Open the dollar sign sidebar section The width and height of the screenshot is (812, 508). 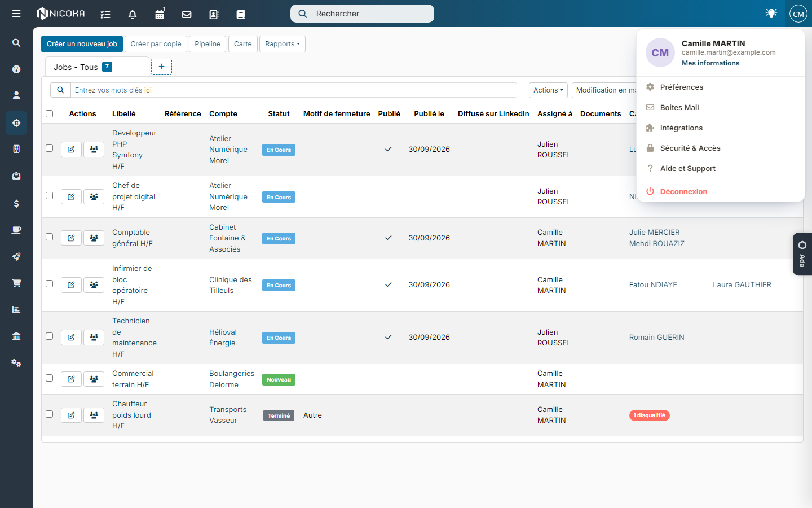(x=16, y=203)
